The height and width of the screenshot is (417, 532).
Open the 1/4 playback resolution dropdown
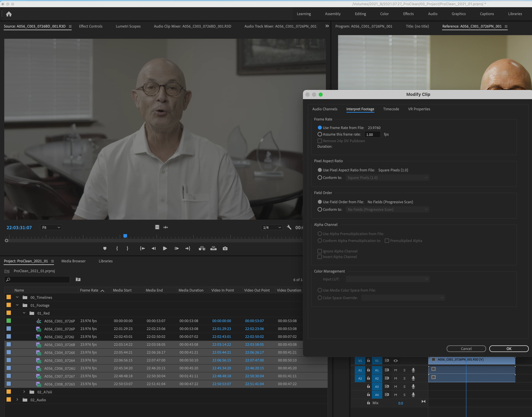(x=272, y=227)
